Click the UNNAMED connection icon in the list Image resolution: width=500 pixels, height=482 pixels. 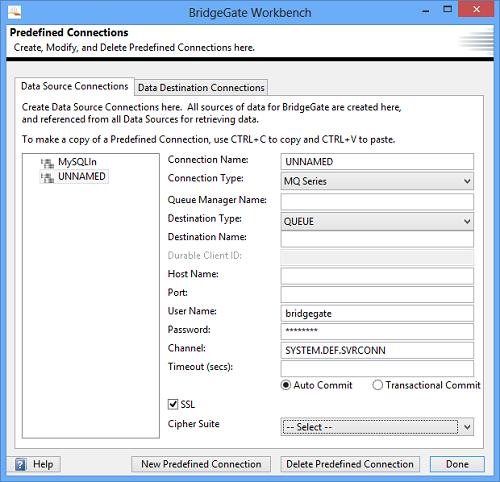click(47, 177)
